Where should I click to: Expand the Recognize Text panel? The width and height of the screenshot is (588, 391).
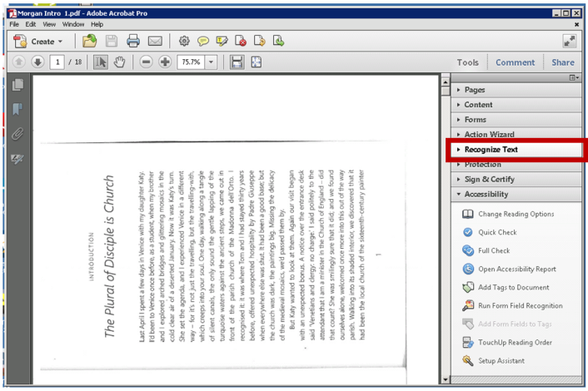tap(491, 150)
